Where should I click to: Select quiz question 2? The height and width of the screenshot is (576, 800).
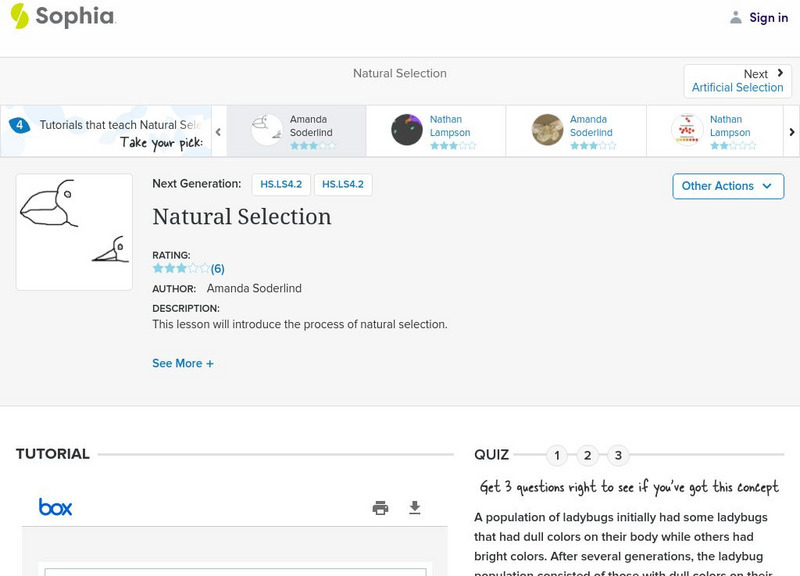tap(588, 456)
